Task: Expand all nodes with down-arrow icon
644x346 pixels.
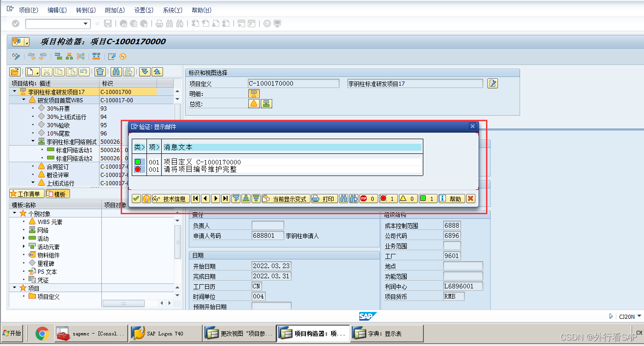Action: [145, 71]
